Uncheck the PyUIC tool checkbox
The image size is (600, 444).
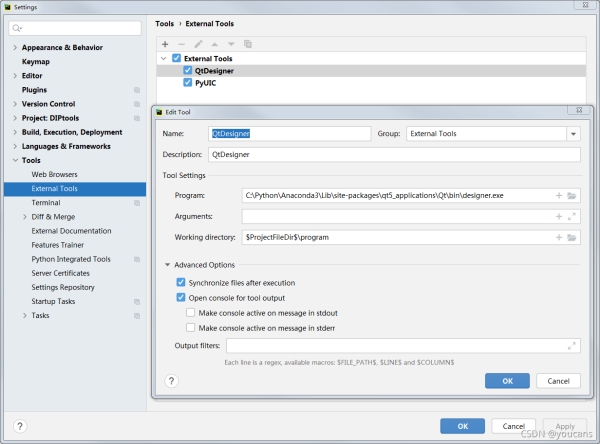pyautogui.click(x=188, y=83)
